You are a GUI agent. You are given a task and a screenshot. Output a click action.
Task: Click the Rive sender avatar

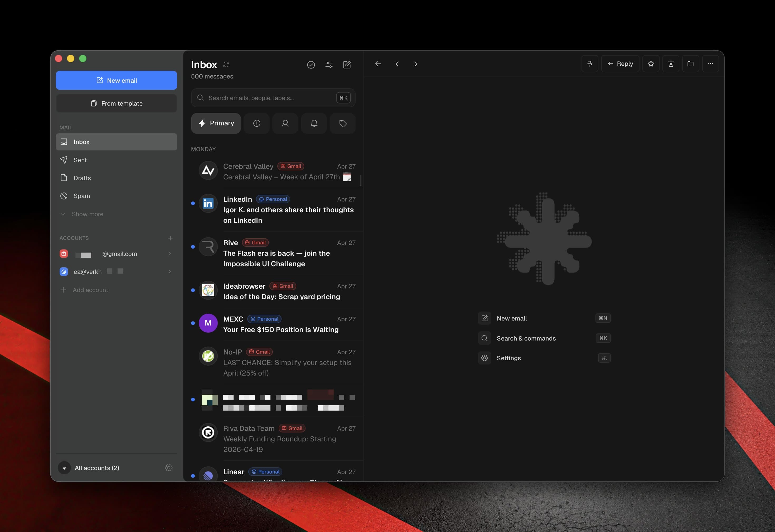click(x=208, y=247)
